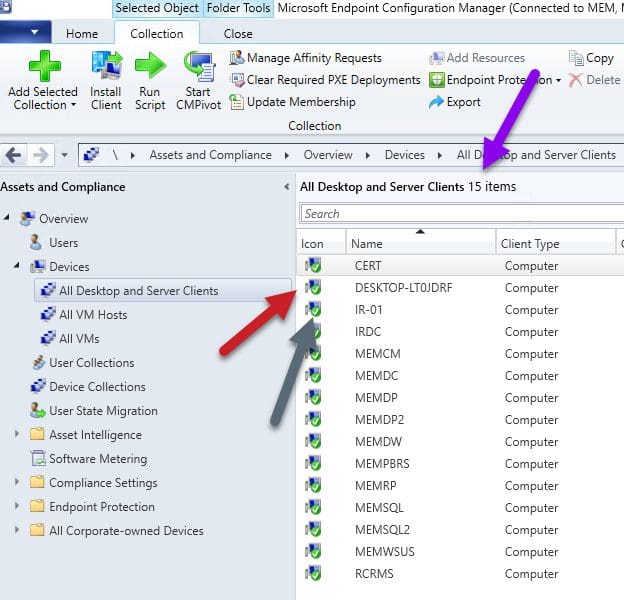
Task: Select All VM Hosts in the tree
Action: click(x=93, y=315)
